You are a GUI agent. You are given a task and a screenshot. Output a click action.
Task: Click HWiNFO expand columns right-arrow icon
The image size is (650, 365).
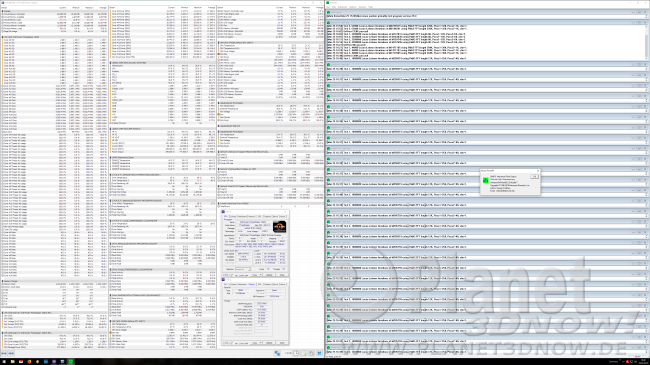(11, 353)
